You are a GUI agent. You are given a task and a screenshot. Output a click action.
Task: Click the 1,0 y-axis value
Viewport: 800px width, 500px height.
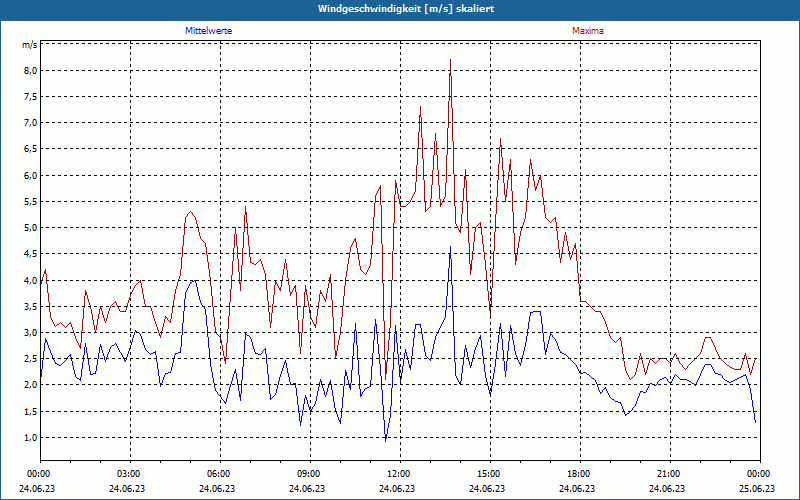click(x=32, y=438)
